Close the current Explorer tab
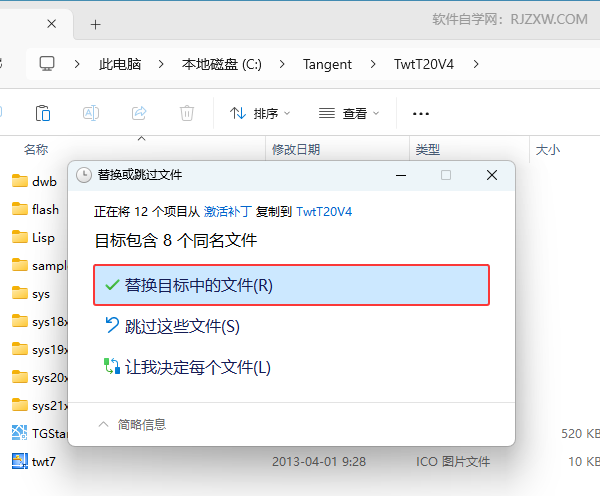 (x=52, y=24)
